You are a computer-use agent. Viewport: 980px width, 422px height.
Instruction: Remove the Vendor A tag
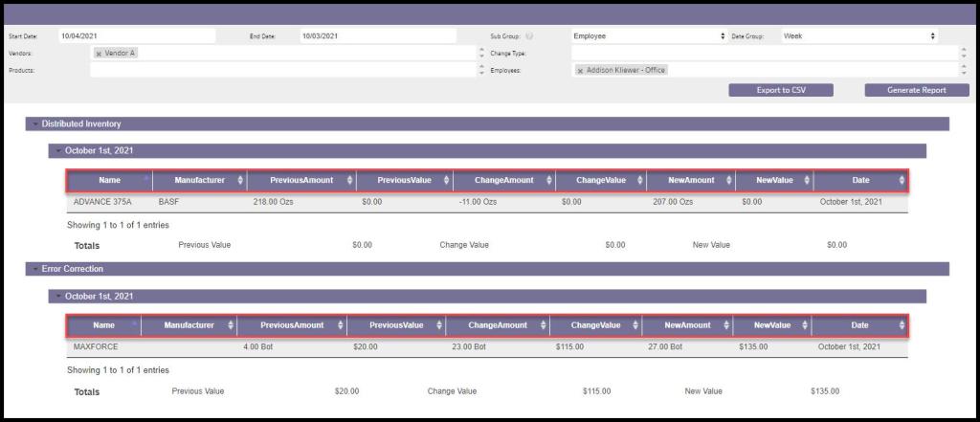99,54
